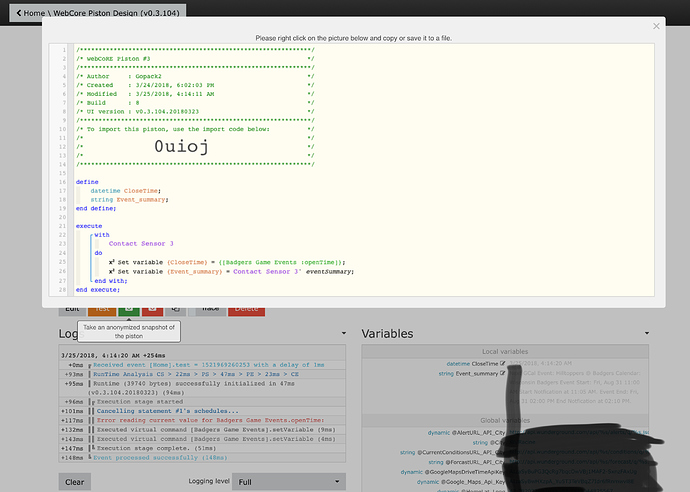The height and width of the screenshot is (492, 690).
Task: Select the @AlertURL_API_City global variable
Action: click(x=478, y=433)
